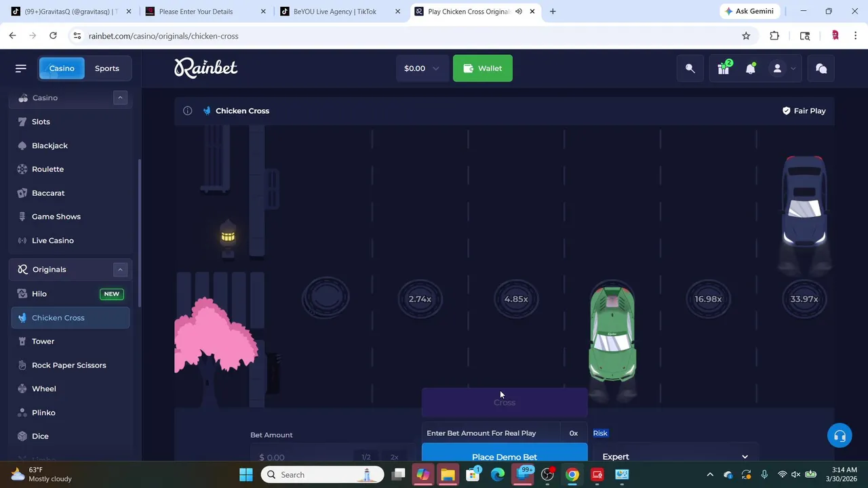Click the Cross button

click(x=505, y=402)
